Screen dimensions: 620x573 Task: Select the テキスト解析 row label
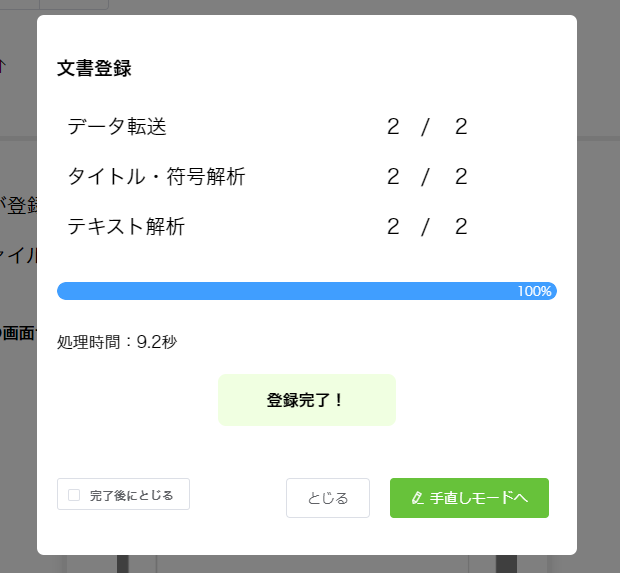[x=126, y=227]
